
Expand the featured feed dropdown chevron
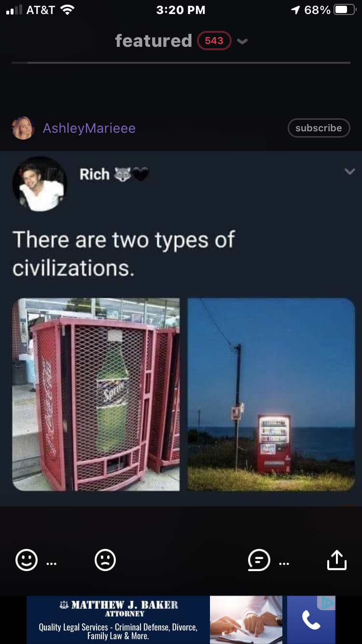[x=242, y=41]
